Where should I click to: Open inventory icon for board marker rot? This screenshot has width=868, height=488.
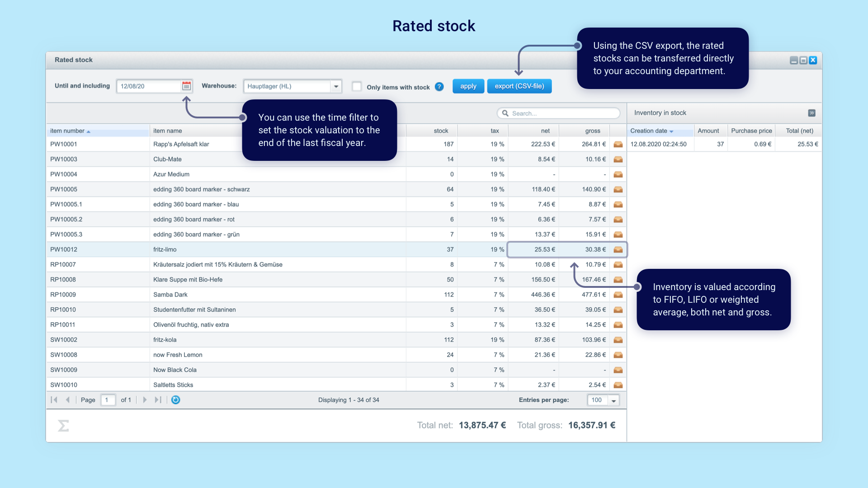(x=618, y=219)
